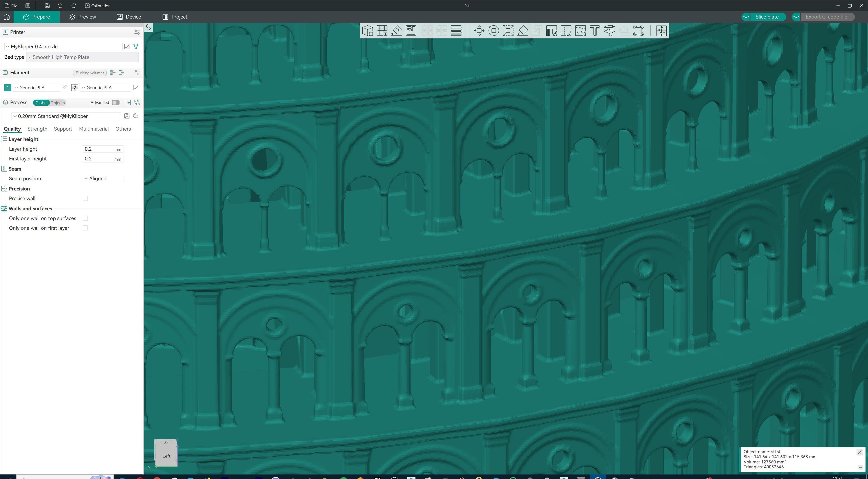868x479 pixels.
Task: Edit filament 2 Generic PLA preset
Action: pos(136,88)
